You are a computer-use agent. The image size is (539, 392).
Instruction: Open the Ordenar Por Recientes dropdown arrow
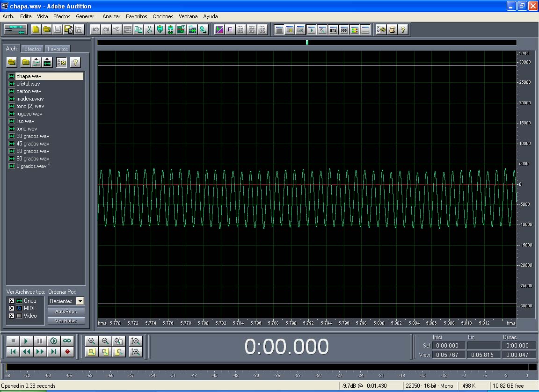point(80,301)
